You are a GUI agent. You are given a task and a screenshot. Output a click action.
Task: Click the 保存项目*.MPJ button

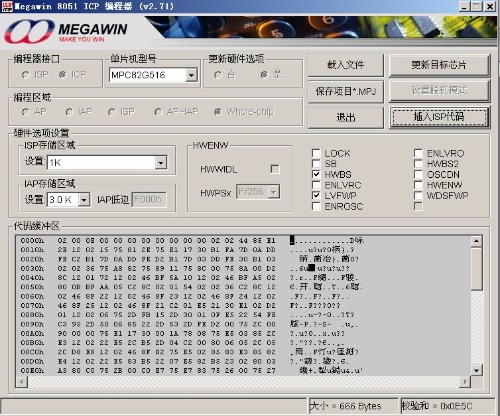[346, 91]
